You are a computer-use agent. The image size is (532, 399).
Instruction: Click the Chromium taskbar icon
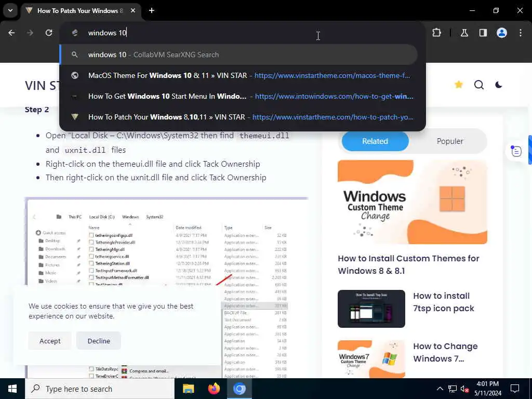coord(239,389)
